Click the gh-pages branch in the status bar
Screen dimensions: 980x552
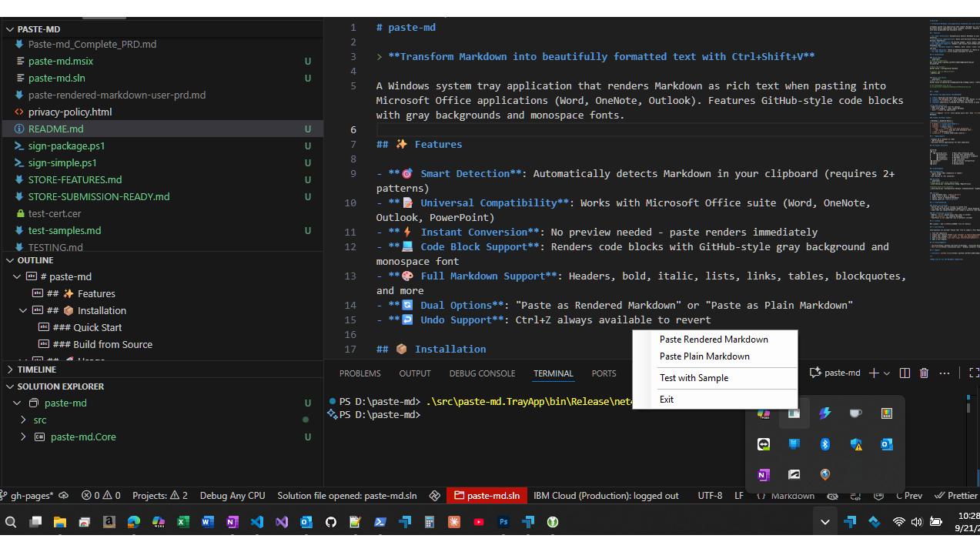pos(28,496)
